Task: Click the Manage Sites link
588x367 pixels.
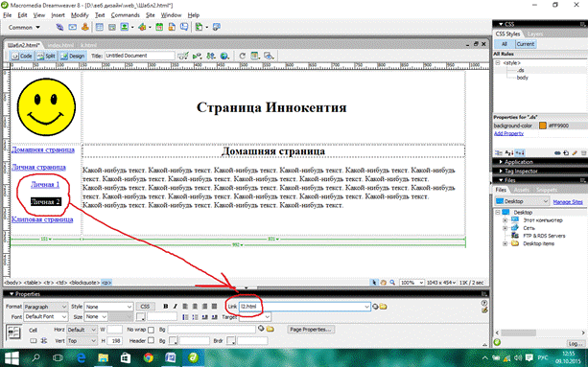Action: tap(568, 201)
